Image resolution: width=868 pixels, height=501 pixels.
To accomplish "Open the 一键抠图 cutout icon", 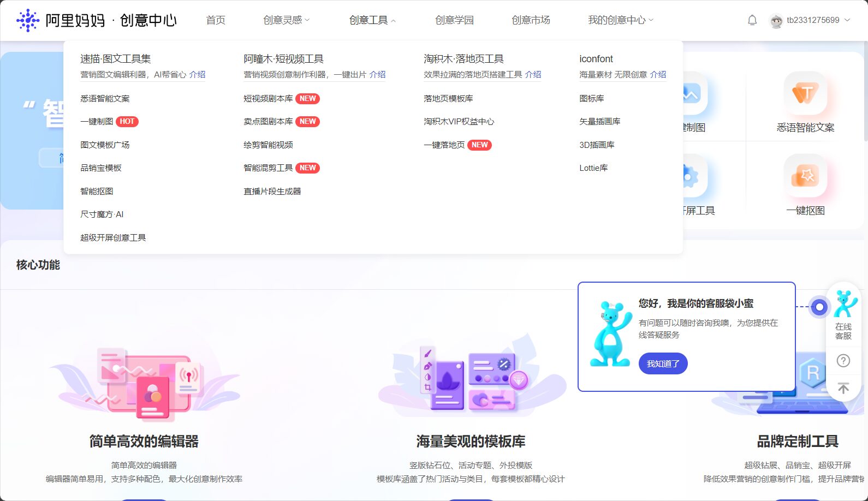I will (x=805, y=176).
